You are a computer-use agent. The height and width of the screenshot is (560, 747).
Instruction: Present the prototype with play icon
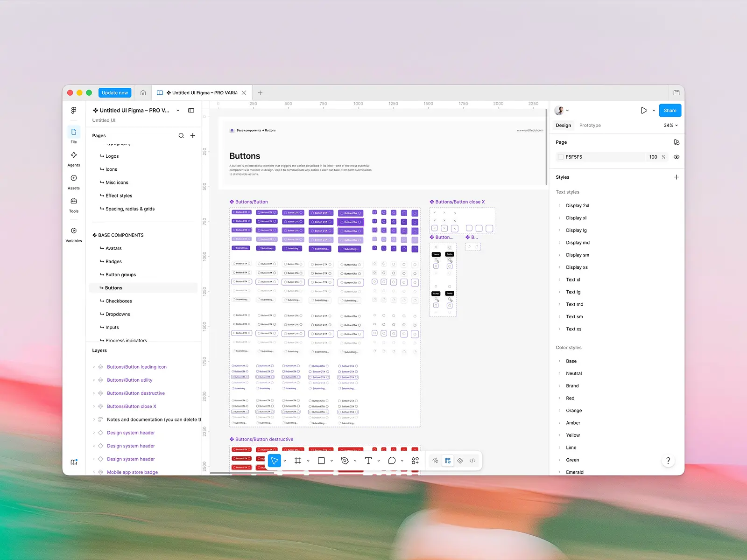(x=644, y=111)
